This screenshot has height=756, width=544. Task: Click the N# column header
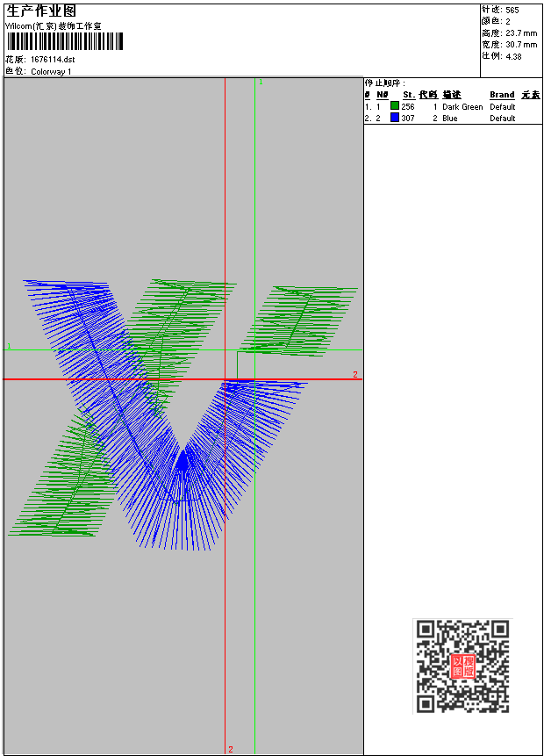[382, 95]
